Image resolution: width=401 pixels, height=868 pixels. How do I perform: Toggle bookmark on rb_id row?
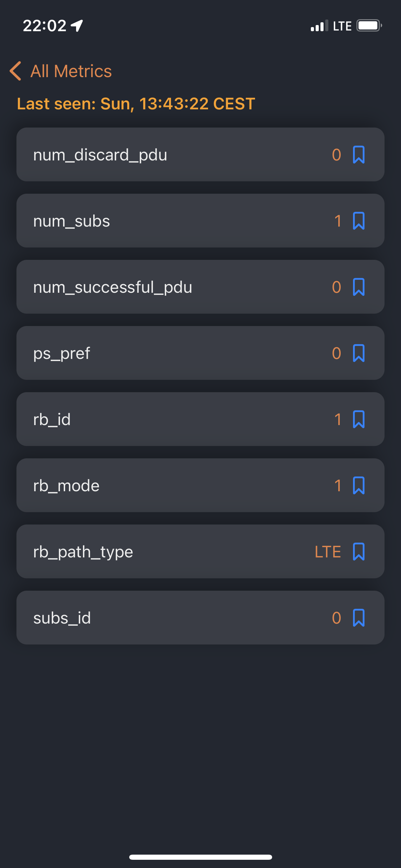[359, 419]
